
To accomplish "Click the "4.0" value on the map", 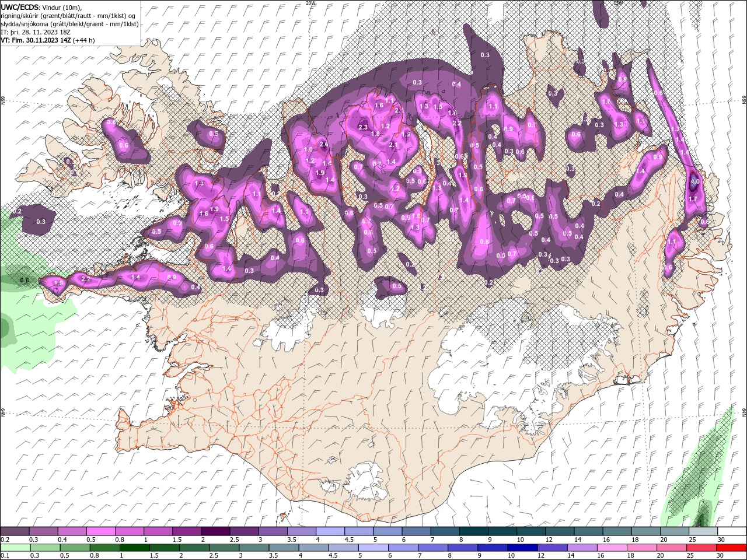I will click(x=694, y=182).
